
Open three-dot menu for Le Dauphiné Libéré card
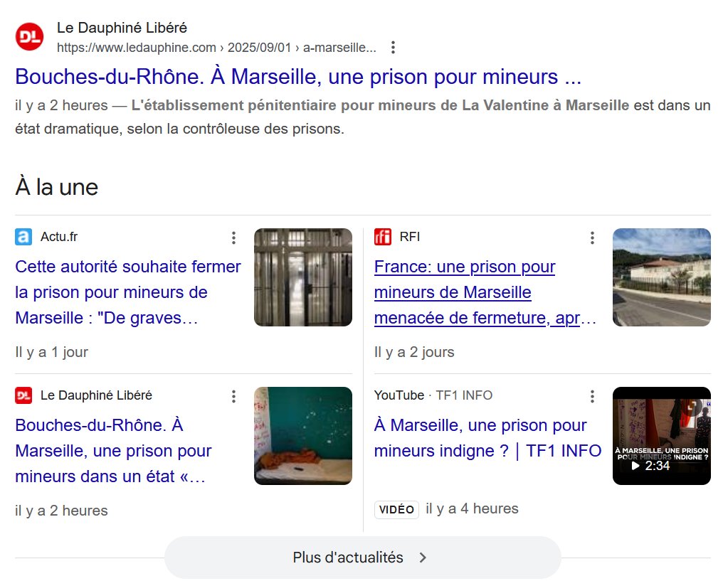233,396
